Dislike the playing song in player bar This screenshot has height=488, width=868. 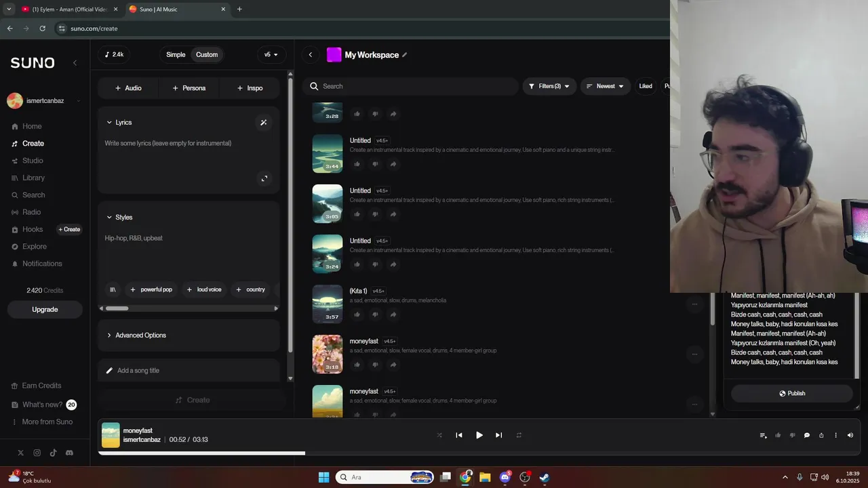pos(792,435)
